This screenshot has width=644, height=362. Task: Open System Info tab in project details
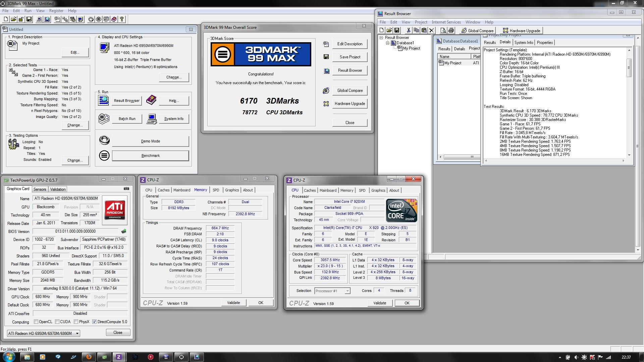coord(524,43)
